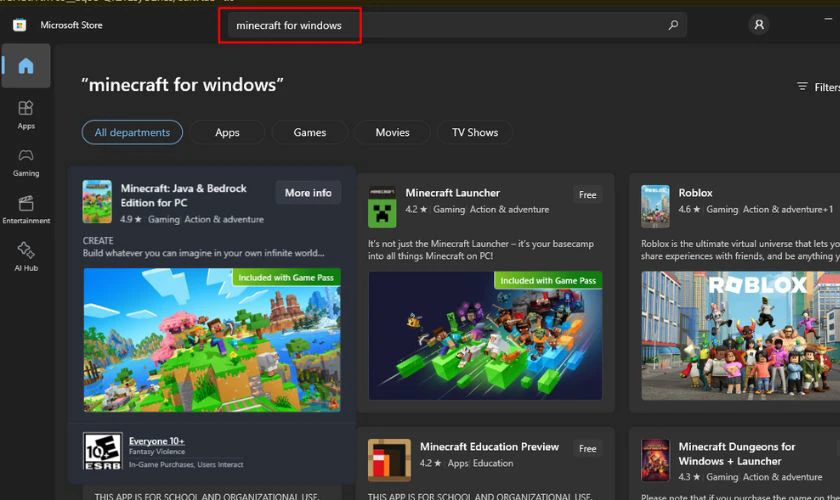Open Gaming section in the sidebar

pos(26,162)
